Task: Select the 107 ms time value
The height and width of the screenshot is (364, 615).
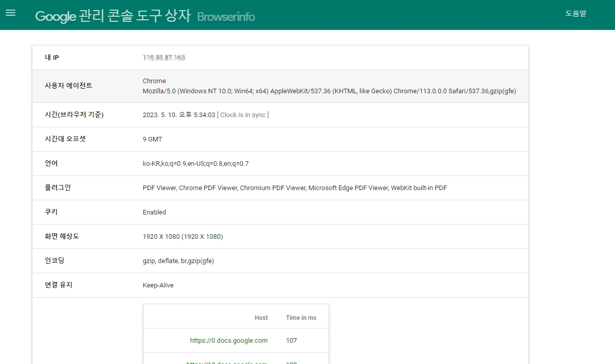Action: (292, 341)
